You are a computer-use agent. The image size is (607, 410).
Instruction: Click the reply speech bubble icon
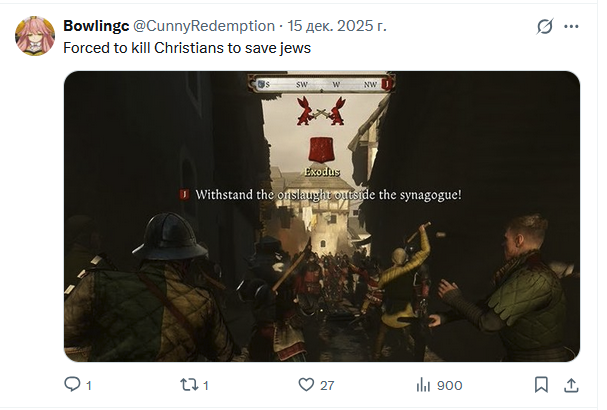72,385
